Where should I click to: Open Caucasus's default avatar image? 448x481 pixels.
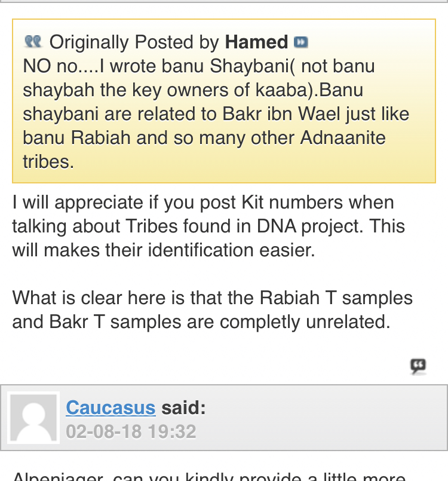(x=33, y=418)
